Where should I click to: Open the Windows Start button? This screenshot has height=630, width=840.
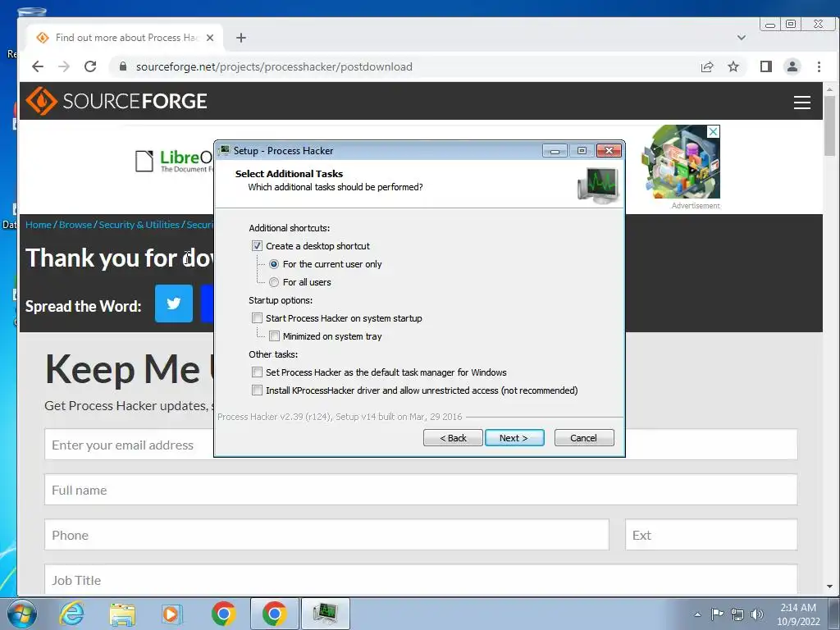click(21, 614)
